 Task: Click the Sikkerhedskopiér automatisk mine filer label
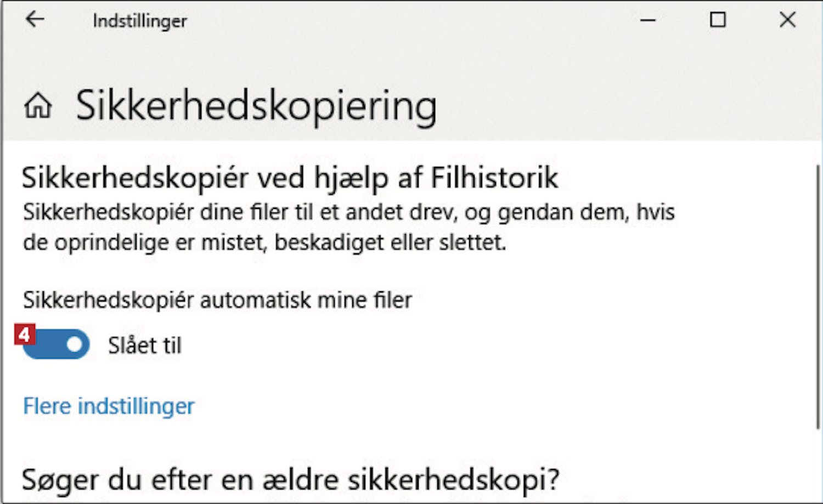click(x=217, y=300)
